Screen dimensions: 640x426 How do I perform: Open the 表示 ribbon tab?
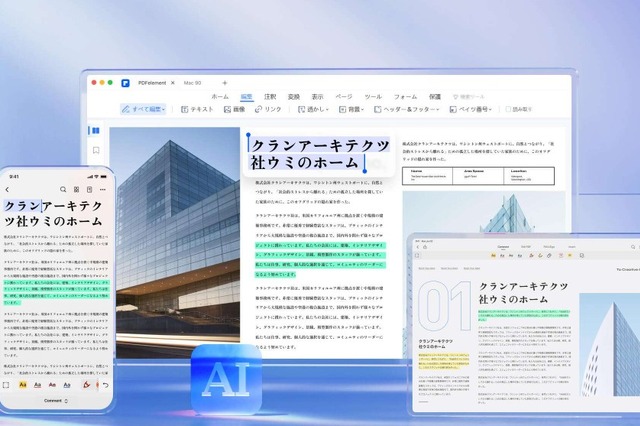point(318,97)
